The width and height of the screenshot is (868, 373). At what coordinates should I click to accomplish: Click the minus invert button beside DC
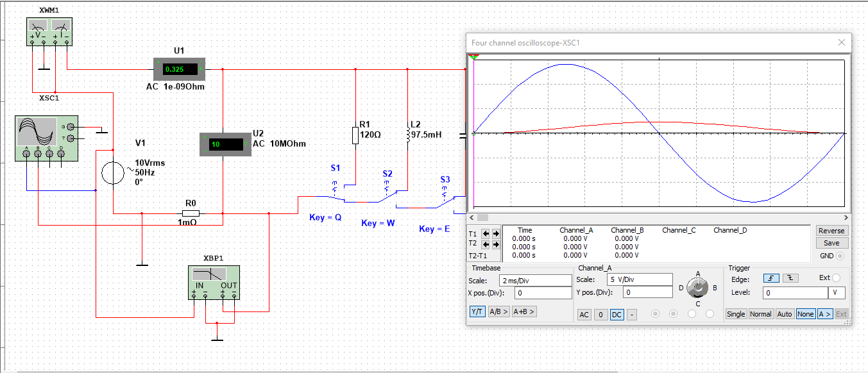point(632,315)
